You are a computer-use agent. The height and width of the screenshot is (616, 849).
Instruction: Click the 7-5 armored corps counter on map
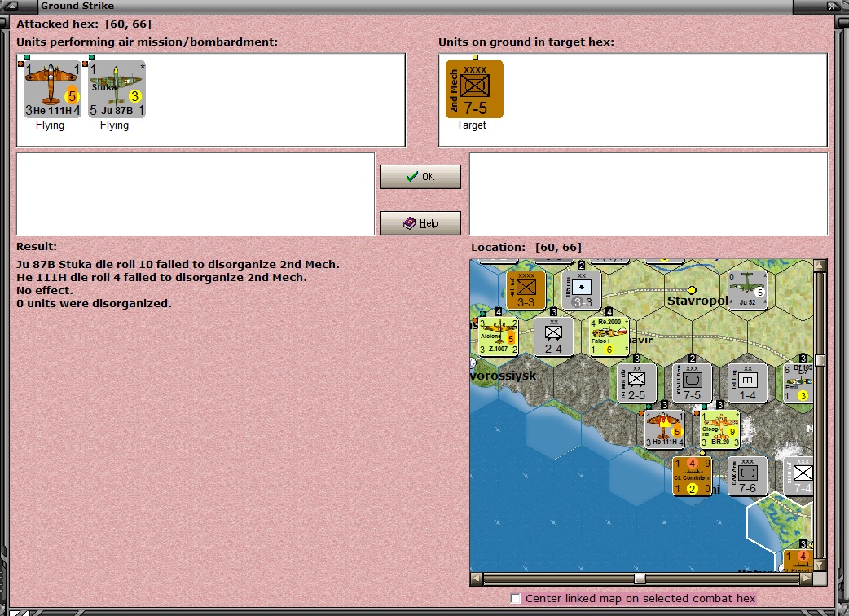click(x=692, y=383)
